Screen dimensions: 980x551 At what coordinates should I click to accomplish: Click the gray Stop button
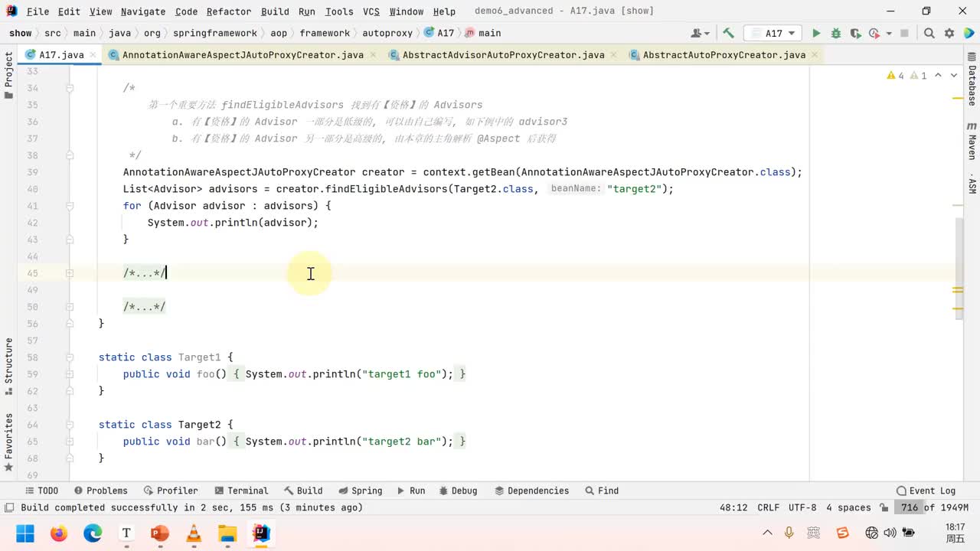(x=904, y=33)
